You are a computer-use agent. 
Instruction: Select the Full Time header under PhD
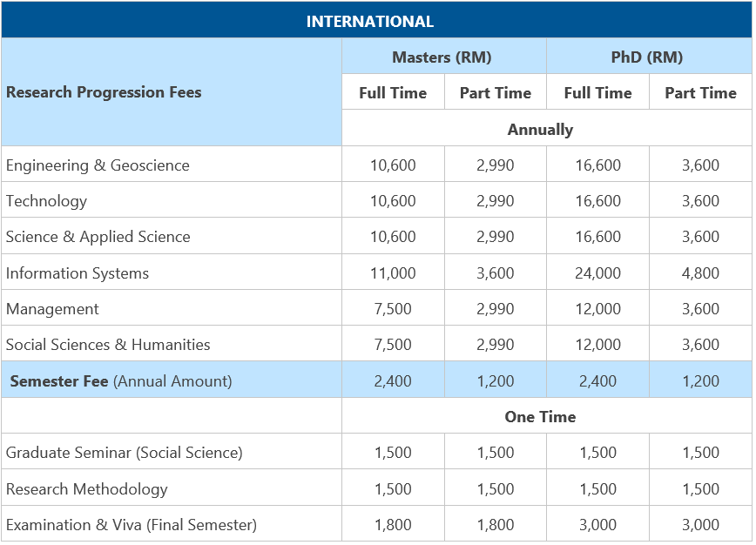597,92
